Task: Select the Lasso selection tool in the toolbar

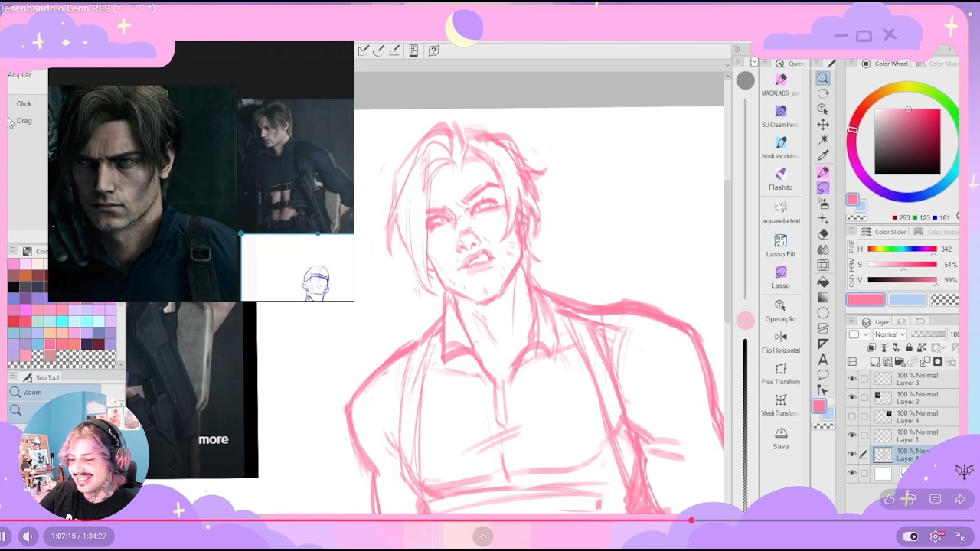Action: point(823,187)
